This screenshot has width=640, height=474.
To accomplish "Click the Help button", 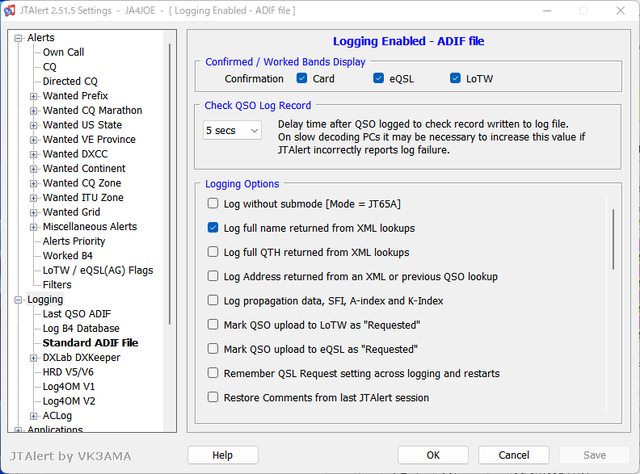I will 222,455.
